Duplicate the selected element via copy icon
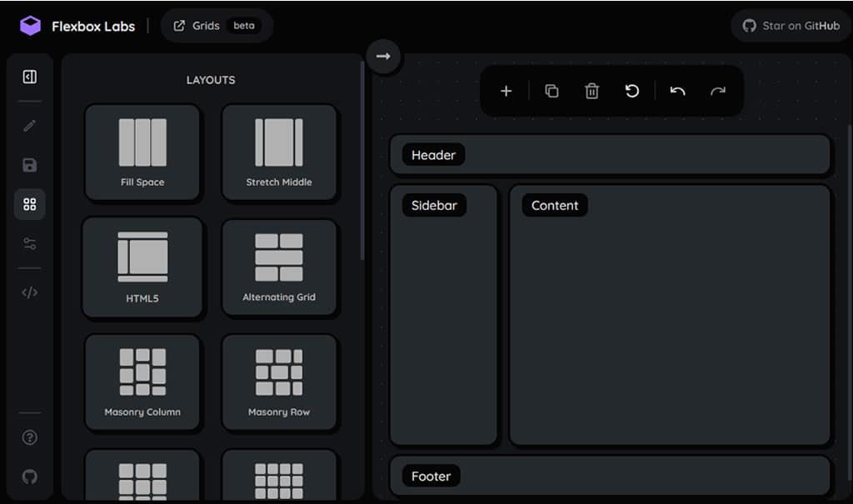 (551, 91)
